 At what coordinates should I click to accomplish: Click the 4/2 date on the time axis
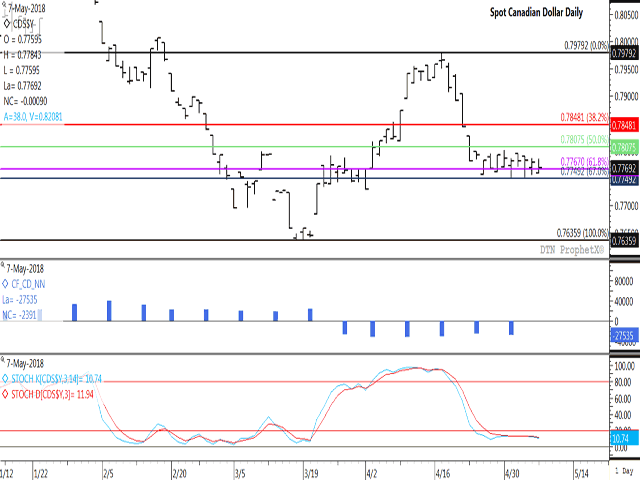click(x=372, y=473)
